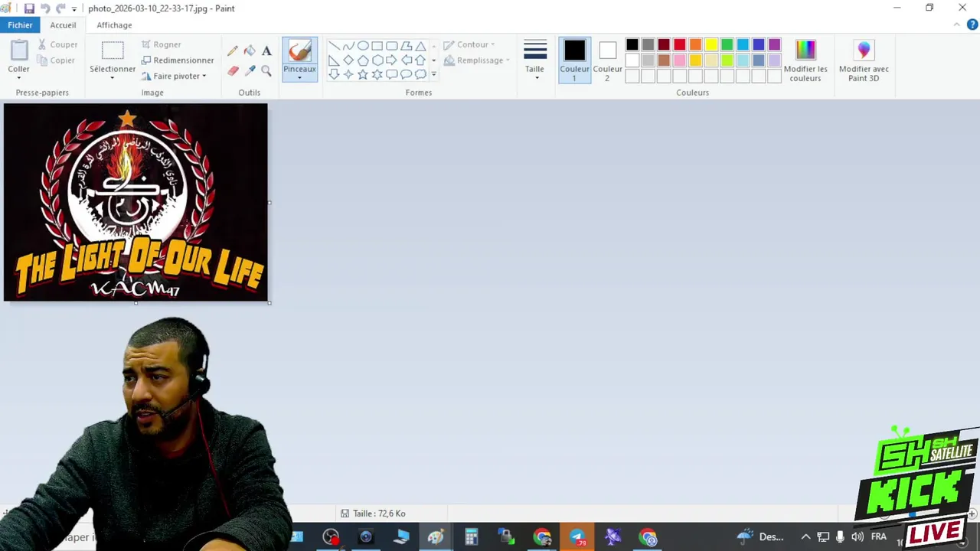Choose the polygon shape

pyautogui.click(x=407, y=46)
